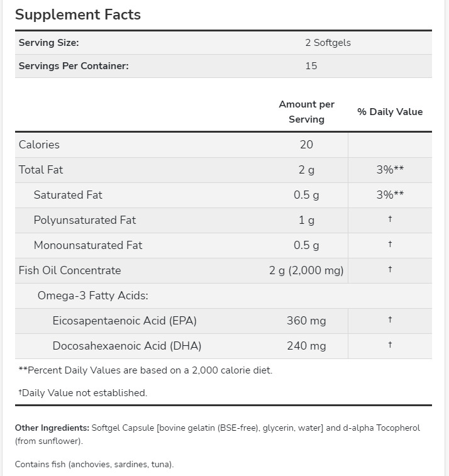449x476 pixels.
Task: Click the Other Ingredients bold label
Action: (x=52, y=428)
